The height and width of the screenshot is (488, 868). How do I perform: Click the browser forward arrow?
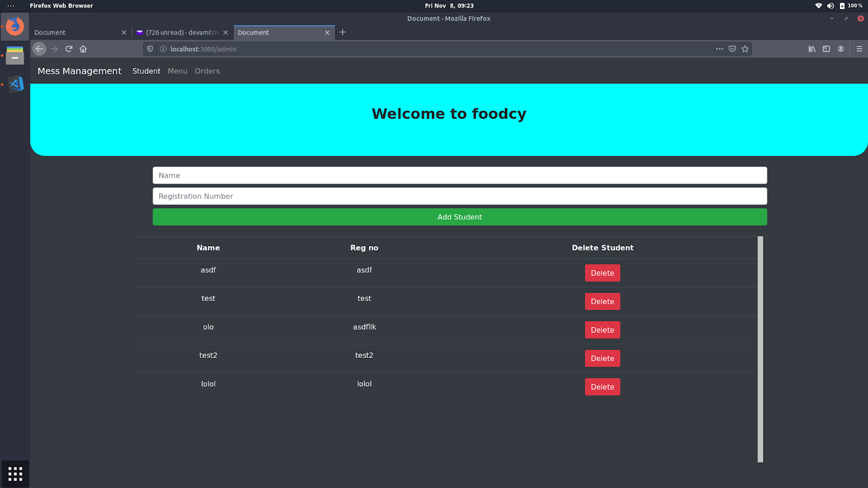[x=54, y=49]
